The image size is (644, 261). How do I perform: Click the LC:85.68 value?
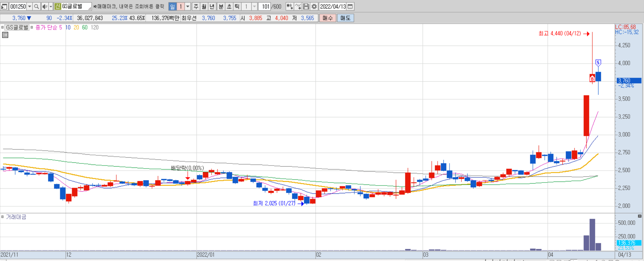[x=625, y=27]
